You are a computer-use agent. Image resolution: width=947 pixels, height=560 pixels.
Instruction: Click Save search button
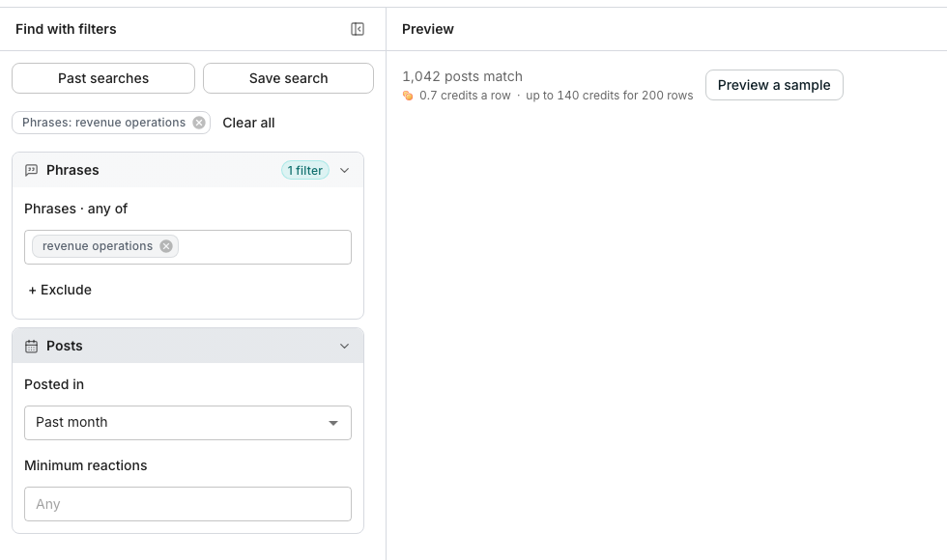[x=289, y=78]
